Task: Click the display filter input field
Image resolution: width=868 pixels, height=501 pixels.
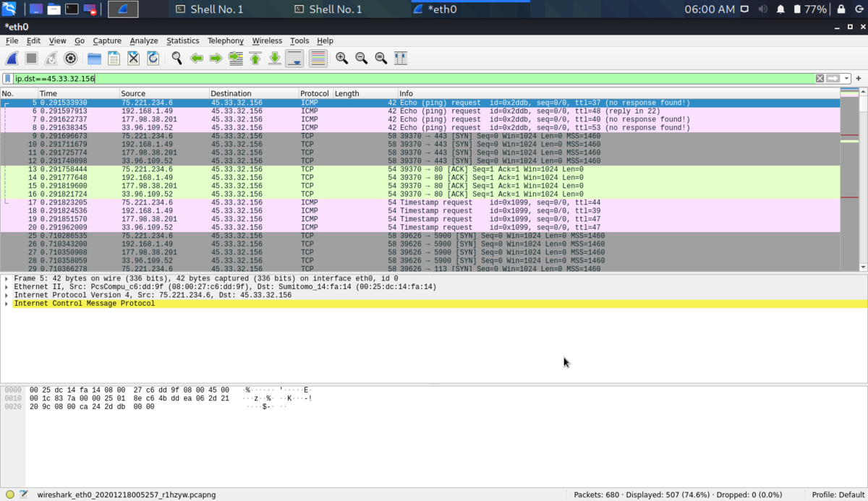Action: (412, 78)
